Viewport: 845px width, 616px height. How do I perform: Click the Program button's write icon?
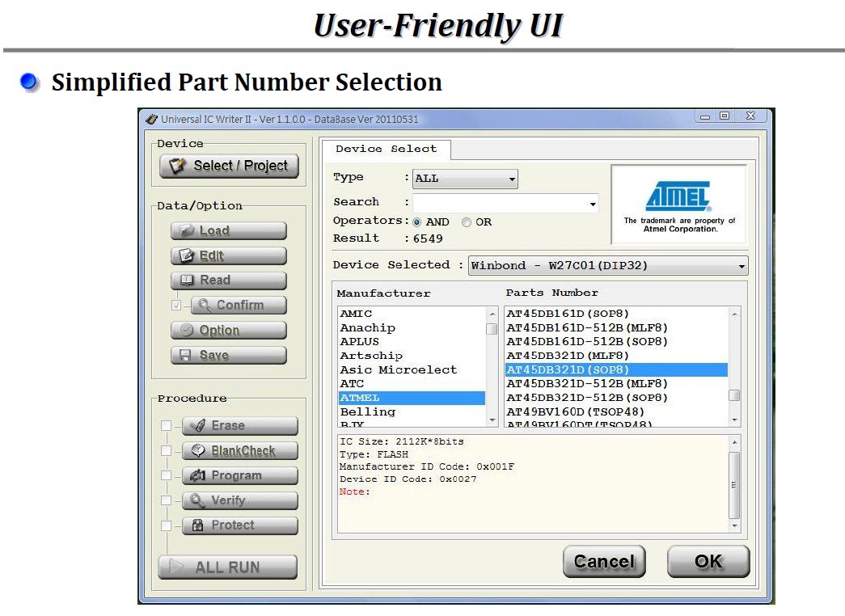point(198,475)
